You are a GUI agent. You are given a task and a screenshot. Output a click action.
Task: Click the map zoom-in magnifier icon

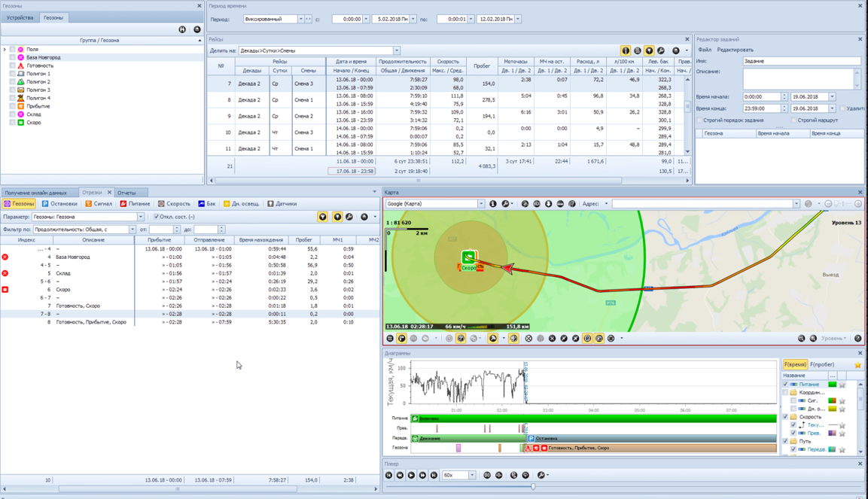pos(813,339)
